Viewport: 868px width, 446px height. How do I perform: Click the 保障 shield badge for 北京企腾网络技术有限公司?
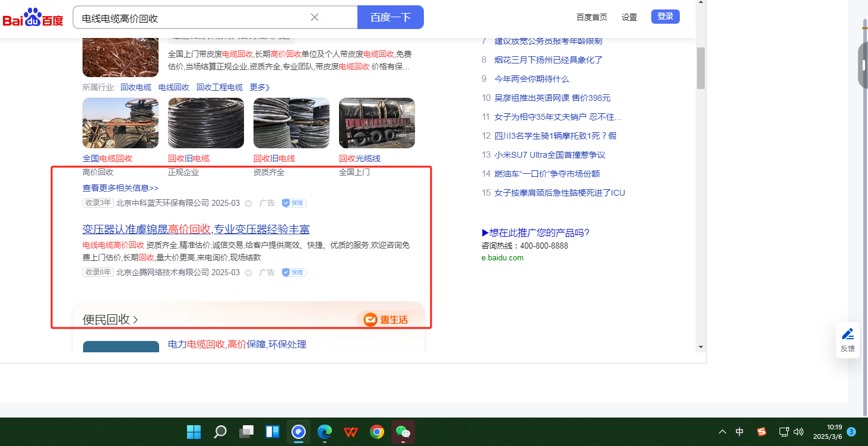coord(294,272)
